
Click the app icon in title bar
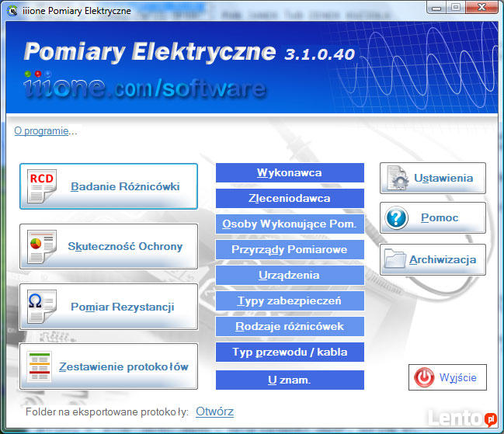tap(12, 11)
